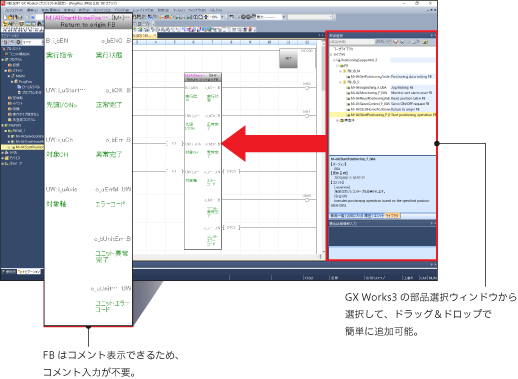
Task: Click the first icon in the Navigation toolbar
Action: 5,42
